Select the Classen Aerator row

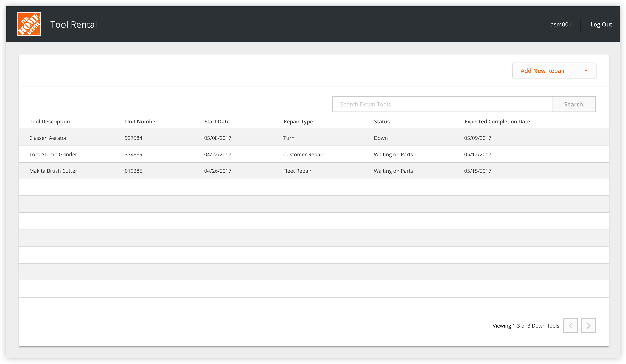pos(48,138)
